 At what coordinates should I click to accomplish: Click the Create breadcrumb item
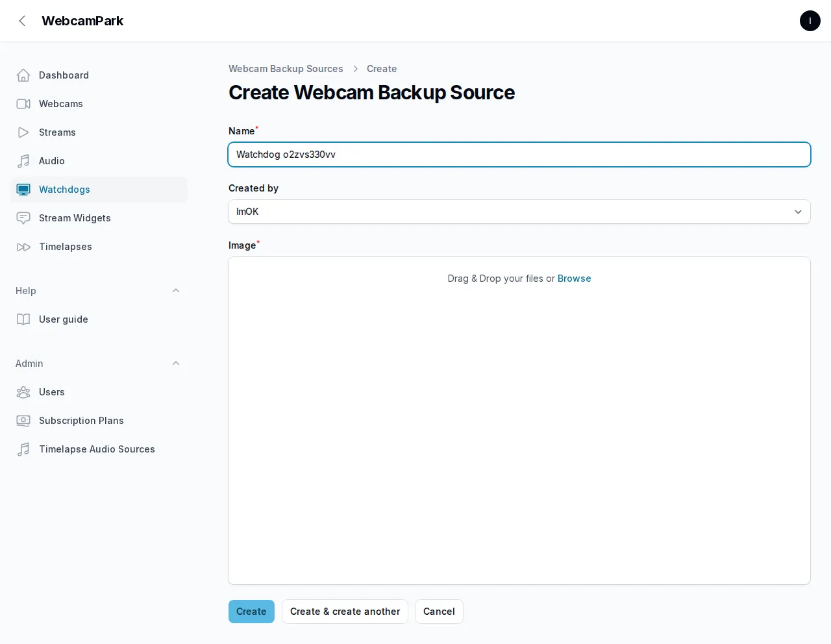(382, 69)
